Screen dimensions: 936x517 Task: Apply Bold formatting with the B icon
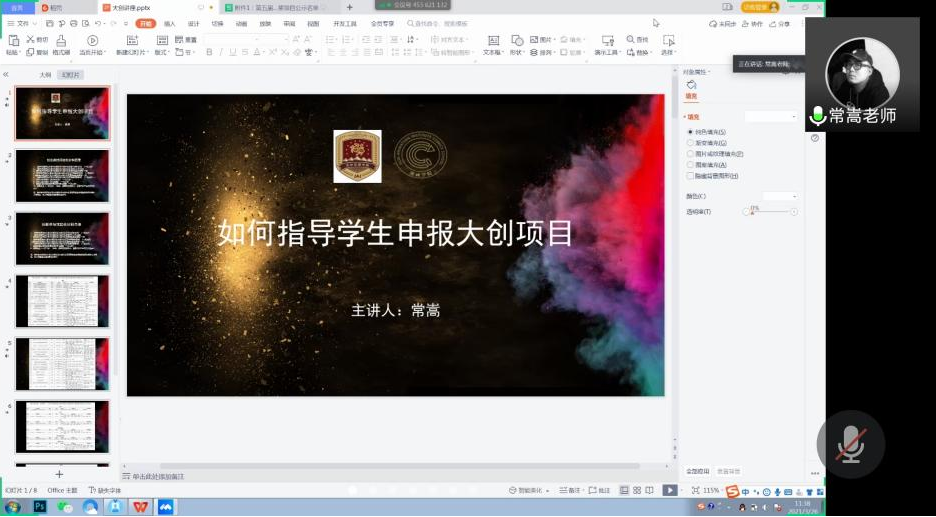tap(209, 52)
